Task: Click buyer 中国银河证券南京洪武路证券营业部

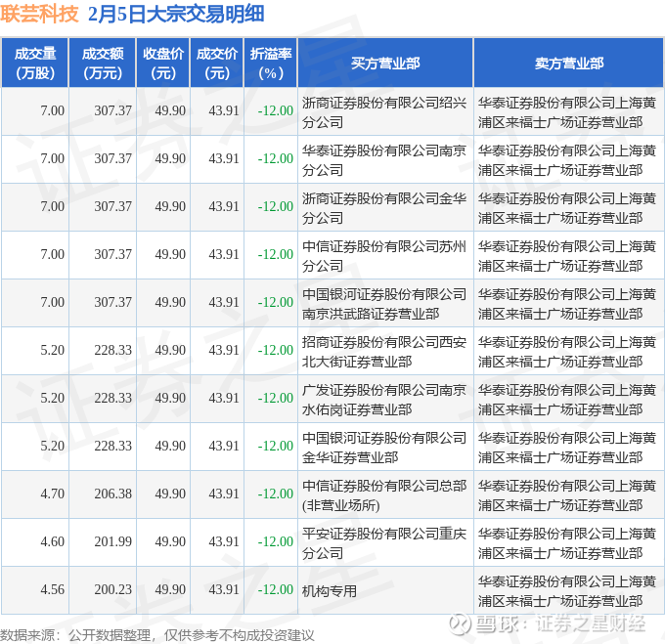Action: click(x=384, y=303)
